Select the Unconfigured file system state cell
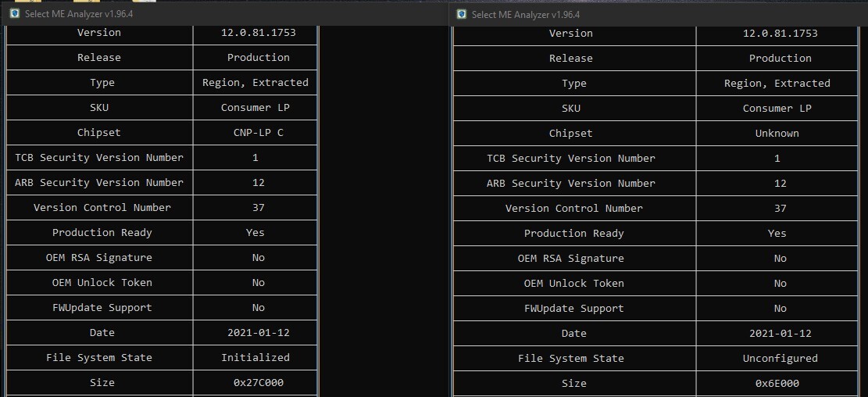Screen dimensions: 868x397 point(780,358)
